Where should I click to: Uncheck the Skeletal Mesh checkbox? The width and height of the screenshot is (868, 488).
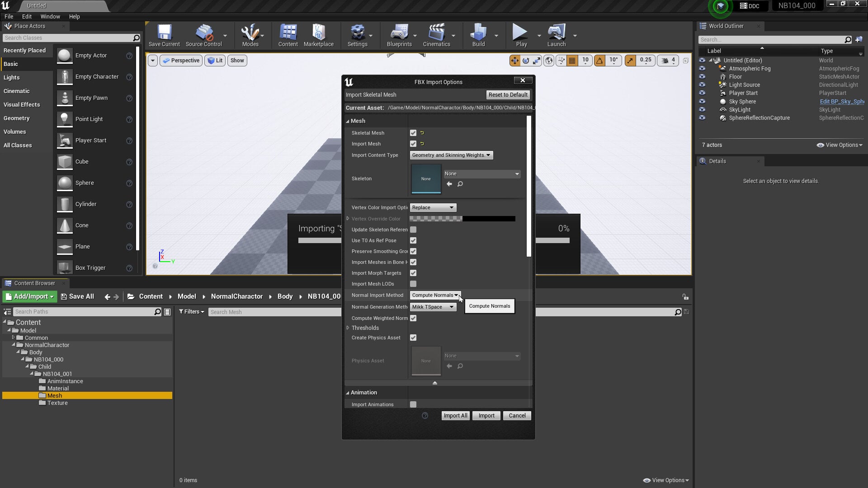click(413, 133)
